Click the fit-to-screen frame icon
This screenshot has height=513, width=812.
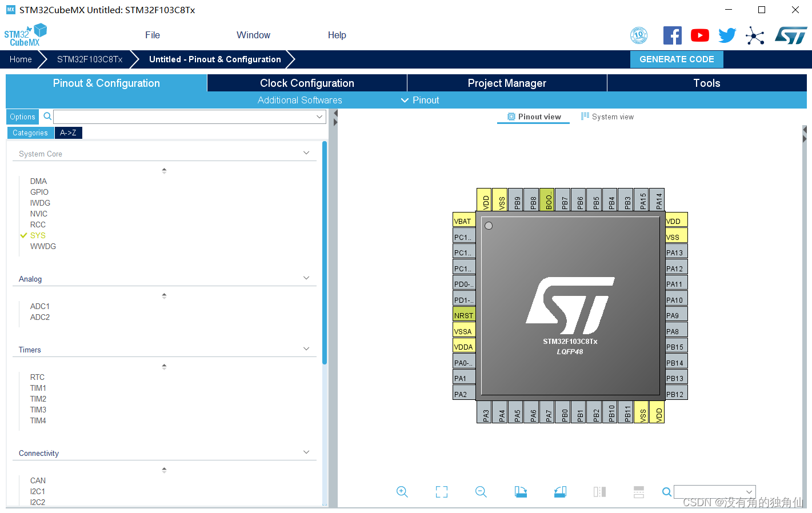pyautogui.click(x=442, y=492)
